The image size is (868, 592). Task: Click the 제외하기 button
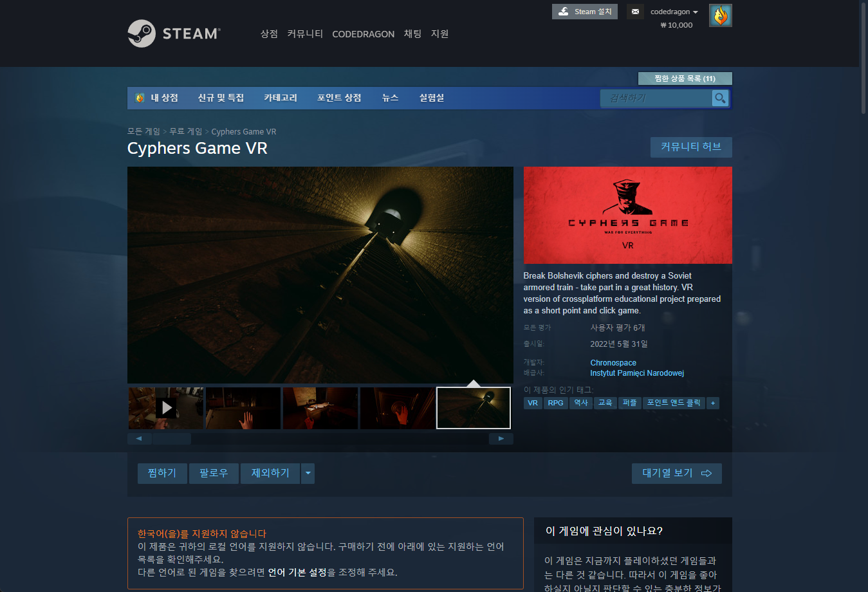270,474
